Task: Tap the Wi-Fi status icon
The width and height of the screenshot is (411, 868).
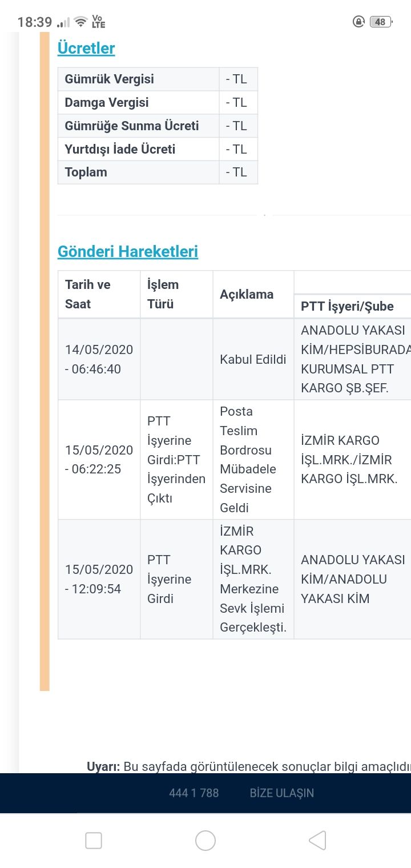Action: point(80,22)
